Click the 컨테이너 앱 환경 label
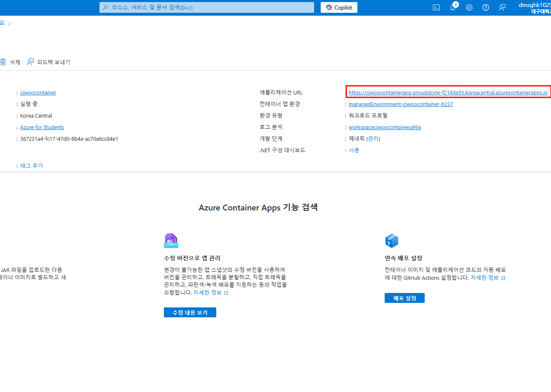This screenshot has height=392, width=551. (280, 104)
